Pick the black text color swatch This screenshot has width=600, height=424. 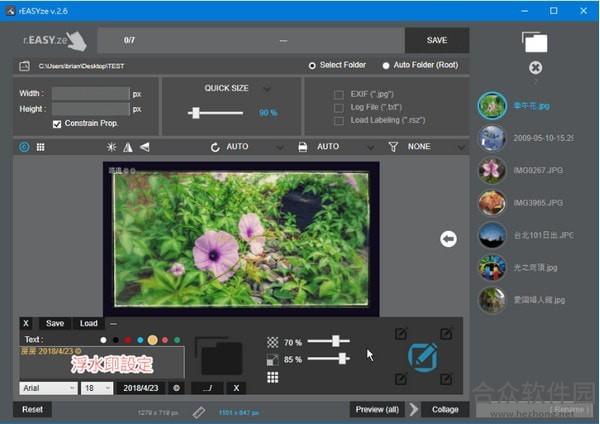[116, 340]
